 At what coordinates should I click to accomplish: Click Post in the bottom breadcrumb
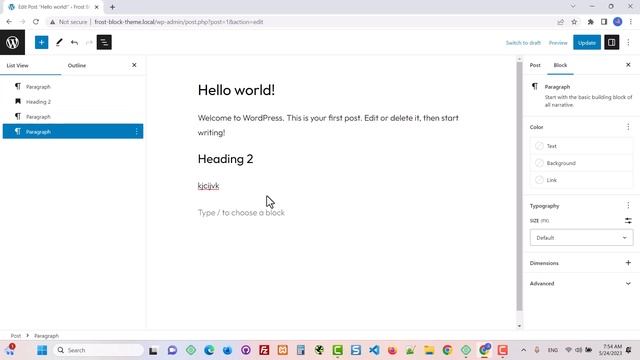coord(16,336)
